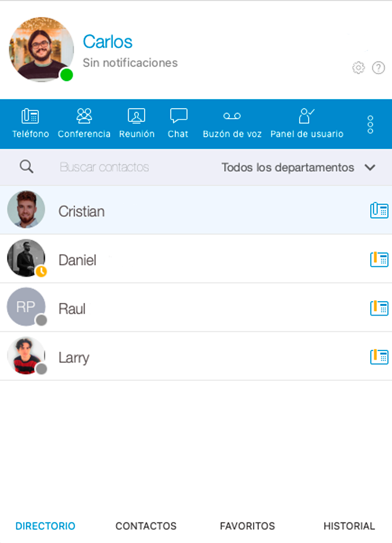392x543 pixels.
Task: Switch to the FAVORITOS tab
Action: (x=247, y=526)
